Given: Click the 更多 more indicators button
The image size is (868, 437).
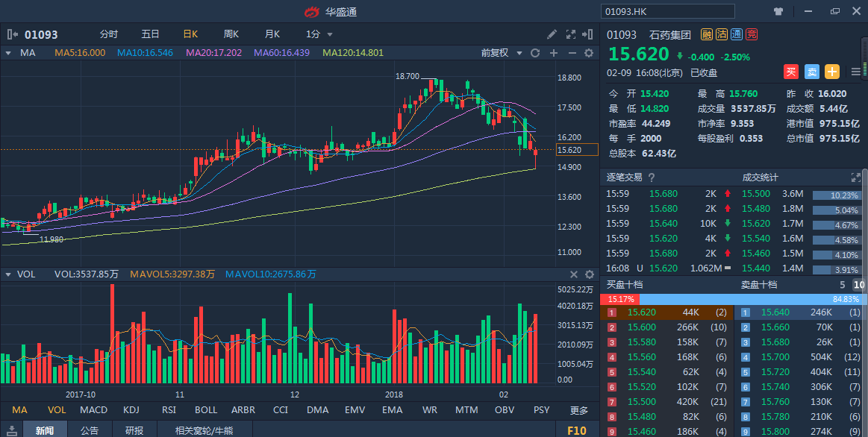Looking at the screenshot, I should (579, 410).
